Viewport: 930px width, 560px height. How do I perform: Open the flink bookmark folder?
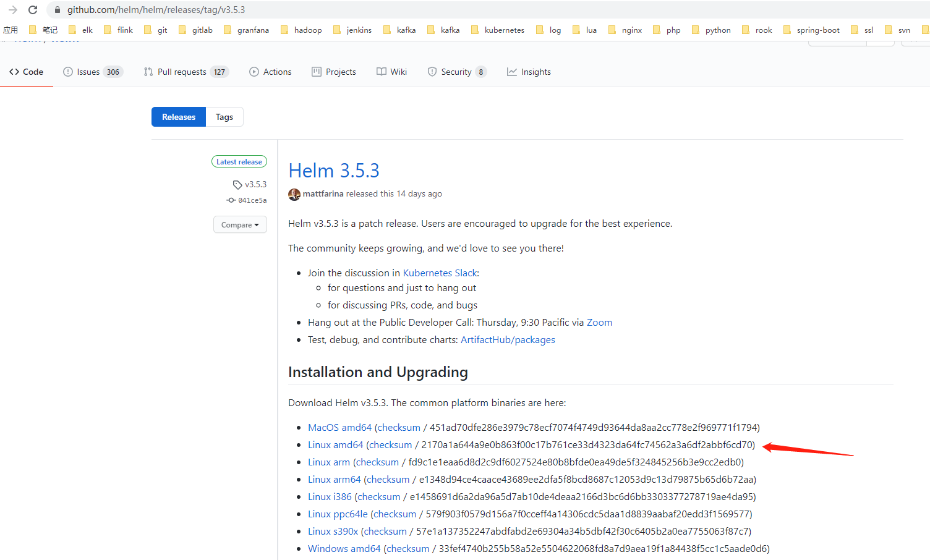tap(118, 30)
